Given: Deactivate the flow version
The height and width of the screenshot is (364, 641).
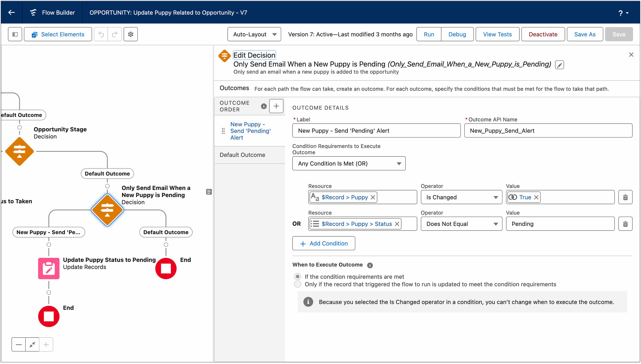Looking at the screenshot, I should [543, 34].
